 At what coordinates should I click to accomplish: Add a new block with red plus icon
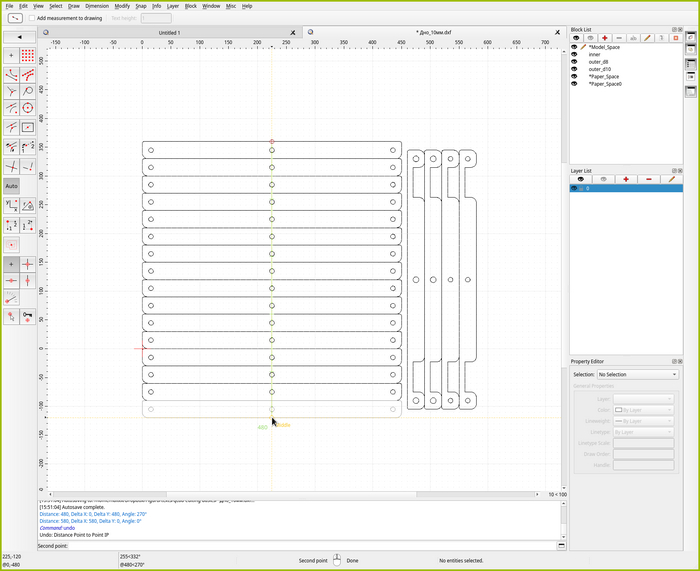604,38
